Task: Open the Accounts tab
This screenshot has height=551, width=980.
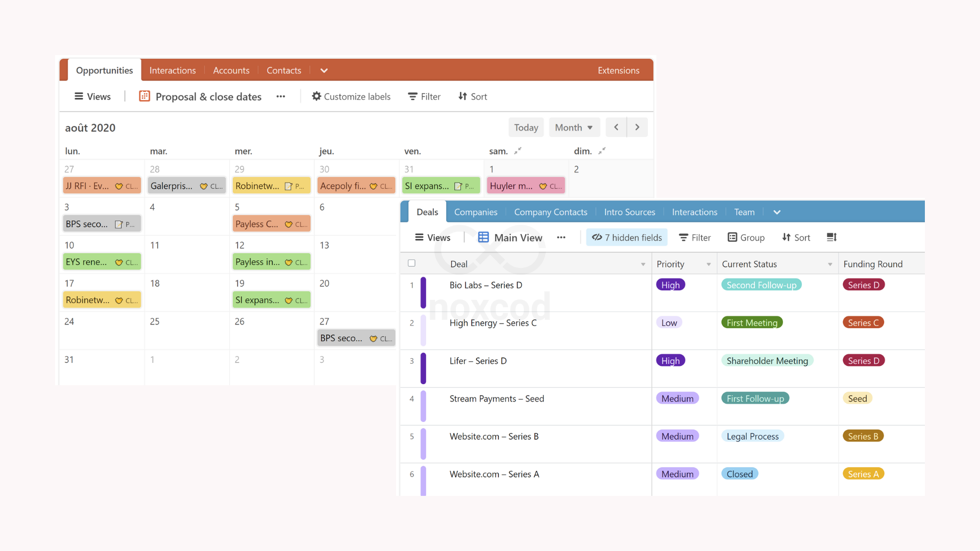Action: [x=231, y=70]
